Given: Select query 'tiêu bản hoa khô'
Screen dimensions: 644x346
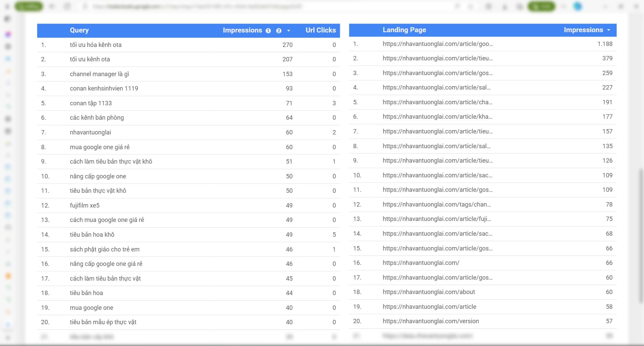Looking at the screenshot, I should coord(92,235).
